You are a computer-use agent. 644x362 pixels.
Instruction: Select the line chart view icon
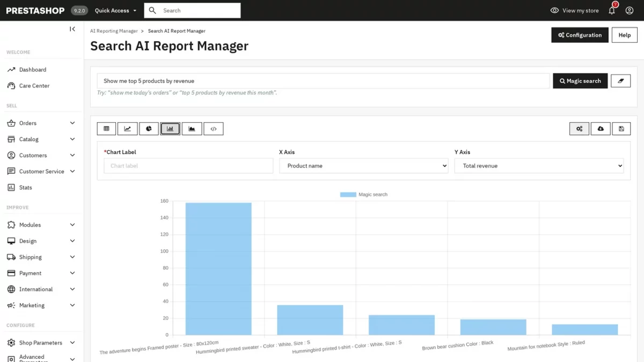pyautogui.click(x=128, y=129)
